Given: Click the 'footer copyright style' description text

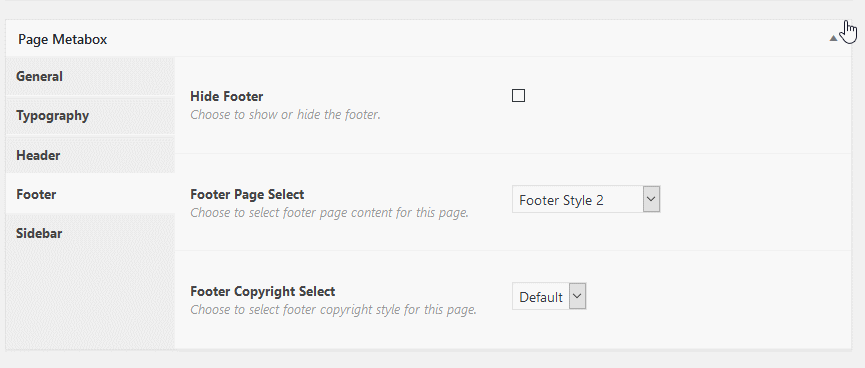Looking at the screenshot, I should [333, 310].
